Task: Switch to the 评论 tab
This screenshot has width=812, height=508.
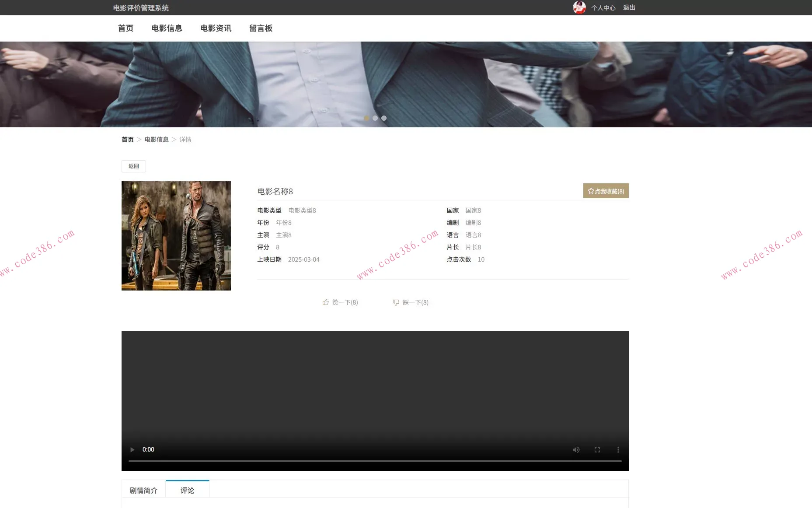Action: click(x=188, y=490)
